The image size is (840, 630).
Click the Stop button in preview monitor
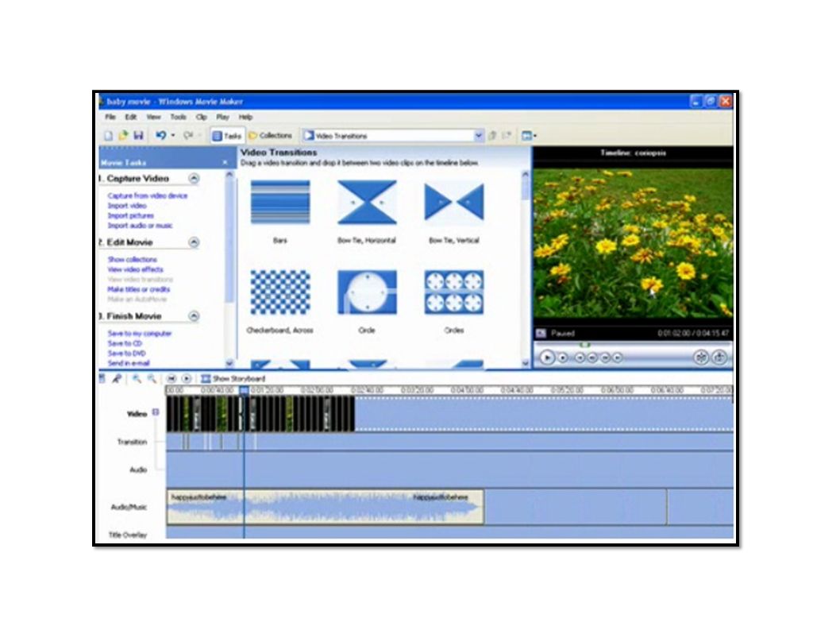tap(562, 358)
